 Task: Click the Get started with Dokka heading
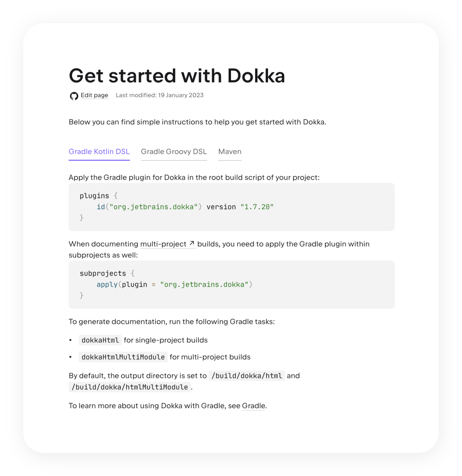pyautogui.click(x=176, y=76)
